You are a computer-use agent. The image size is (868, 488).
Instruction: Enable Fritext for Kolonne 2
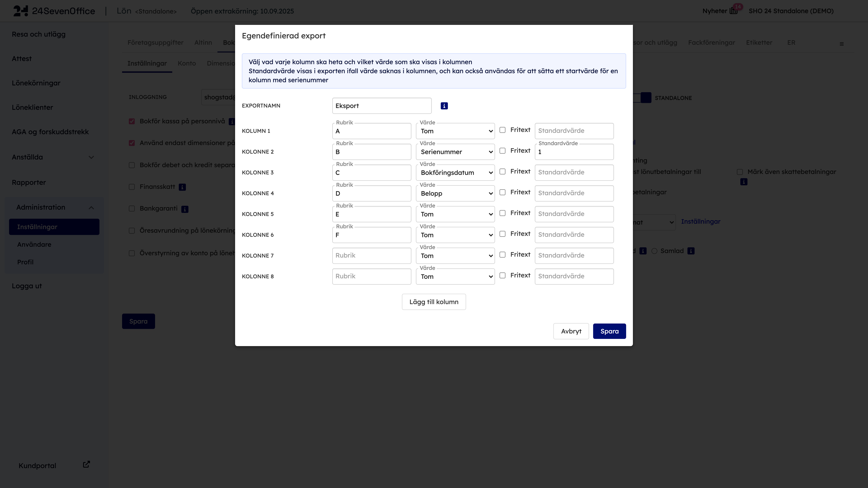(x=502, y=151)
